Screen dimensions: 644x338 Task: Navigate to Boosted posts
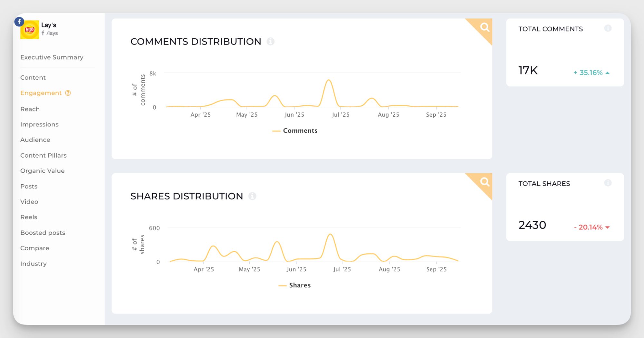[x=43, y=232]
